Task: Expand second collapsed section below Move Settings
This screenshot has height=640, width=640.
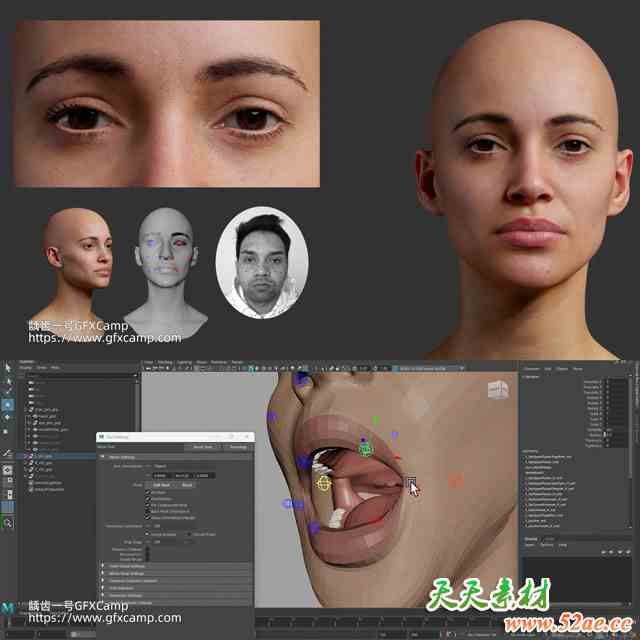Action: (x=102, y=573)
